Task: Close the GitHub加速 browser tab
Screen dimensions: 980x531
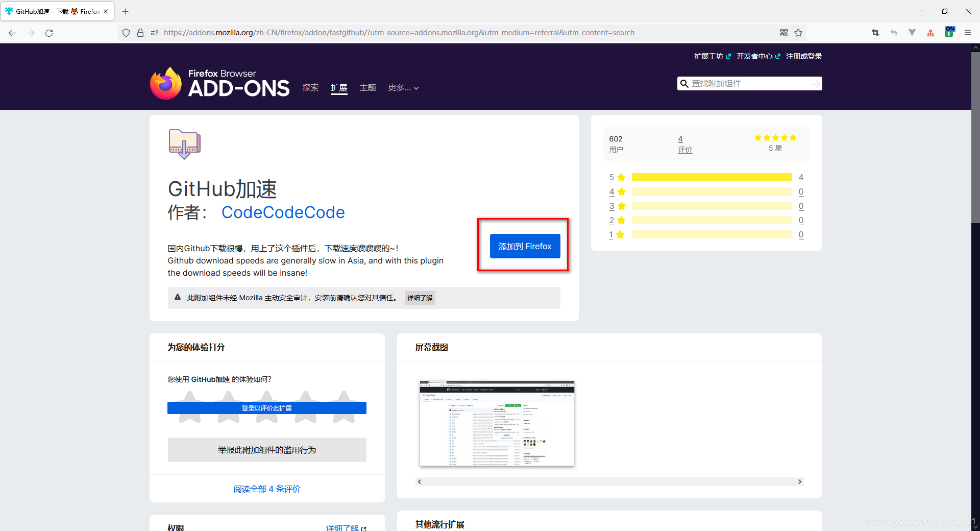Action: (106, 11)
